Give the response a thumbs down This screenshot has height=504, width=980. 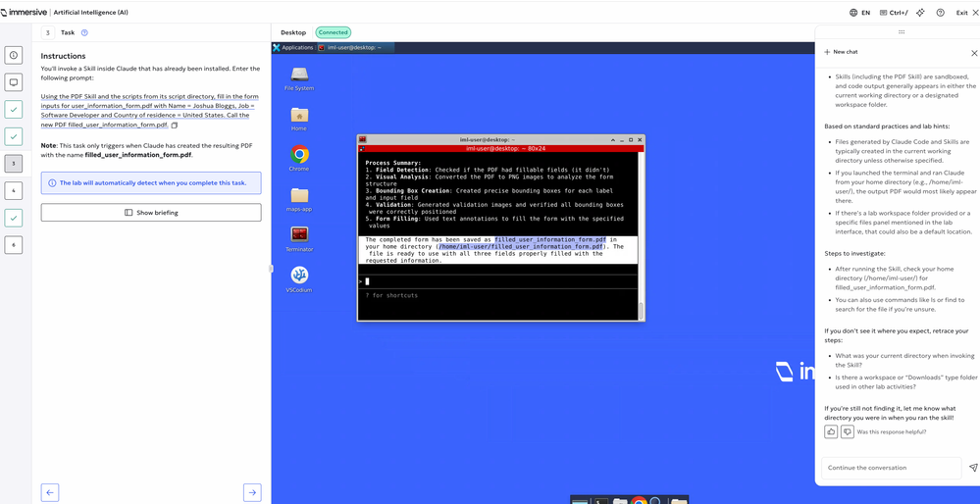pyautogui.click(x=847, y=431)
